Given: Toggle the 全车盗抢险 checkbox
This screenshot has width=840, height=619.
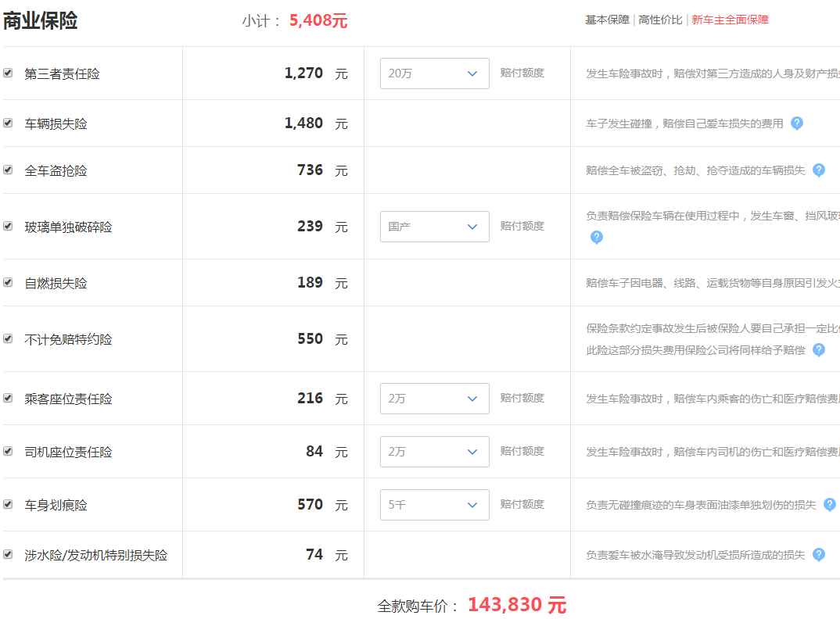Looking at the screenshot, I should point(8,170).
